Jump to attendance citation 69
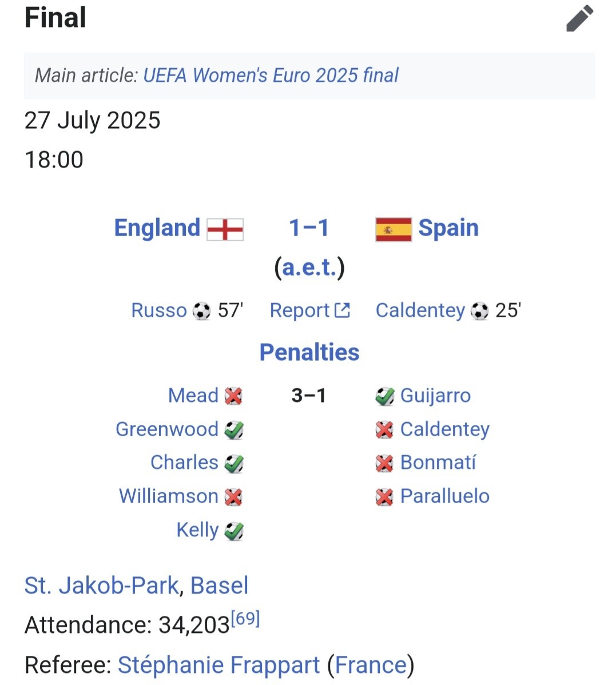Screen dimensions: 616x685 point(245,619)
